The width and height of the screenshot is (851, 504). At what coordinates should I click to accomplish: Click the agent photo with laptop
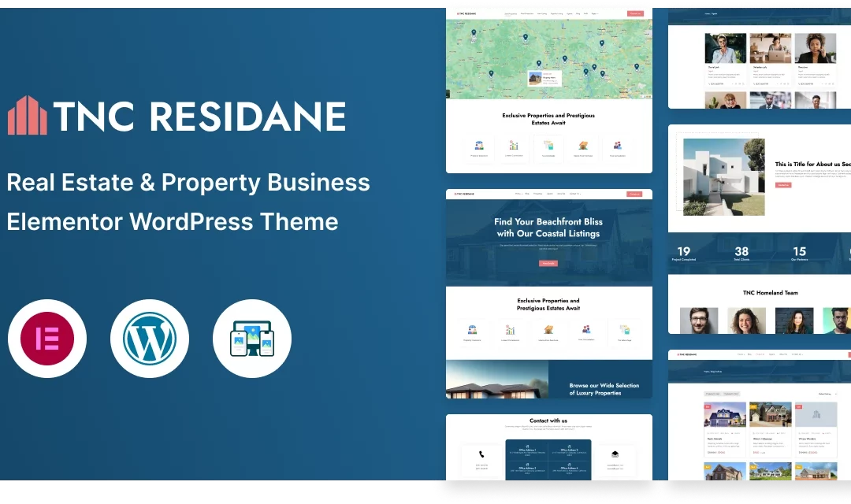coord(770,48)
